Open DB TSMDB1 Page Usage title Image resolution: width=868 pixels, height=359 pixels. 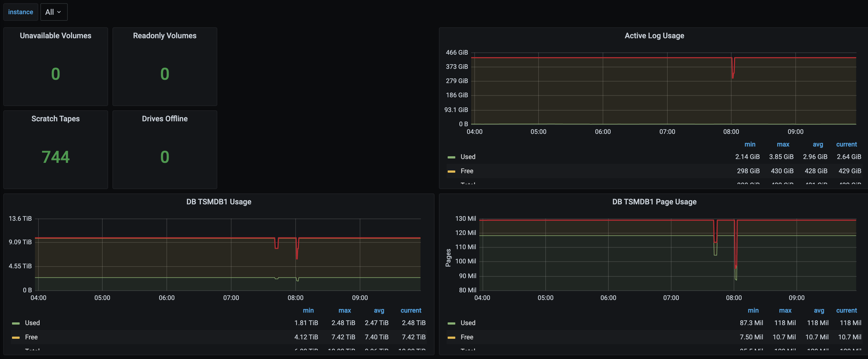click(654, 202)
